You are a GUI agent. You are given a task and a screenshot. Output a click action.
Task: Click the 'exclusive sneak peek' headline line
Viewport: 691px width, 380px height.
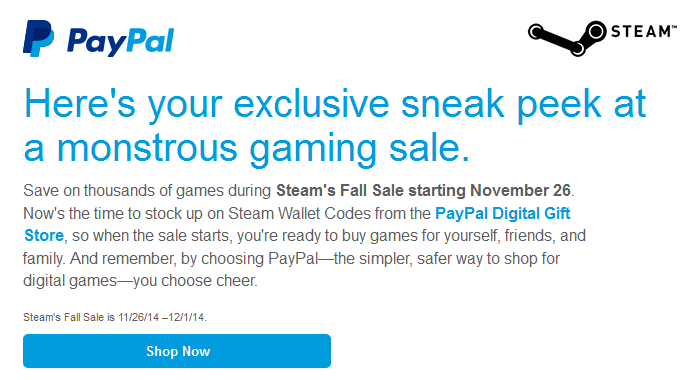point(335,105)
